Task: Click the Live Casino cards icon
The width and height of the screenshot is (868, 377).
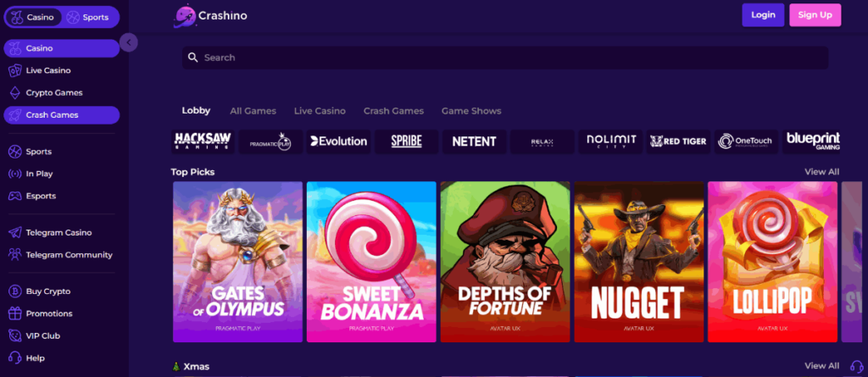Action: (x=15, y=70)
